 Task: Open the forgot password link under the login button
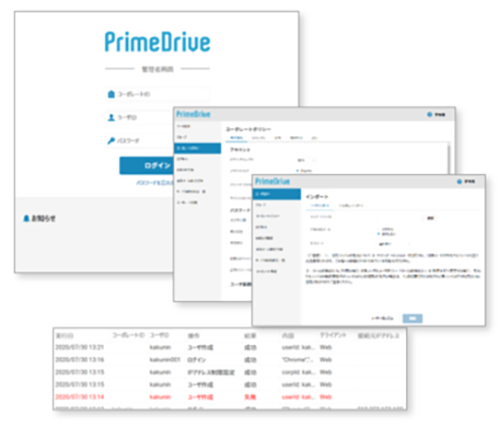[155, 183]
